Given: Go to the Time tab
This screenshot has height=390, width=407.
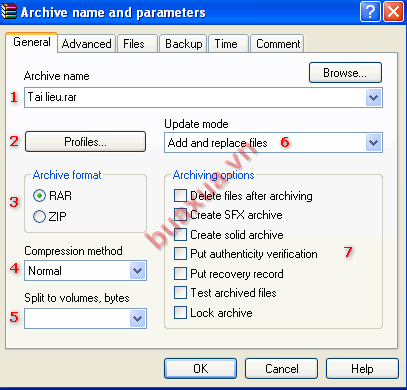Looking at the screenshot, I should (x=228, y=44).
